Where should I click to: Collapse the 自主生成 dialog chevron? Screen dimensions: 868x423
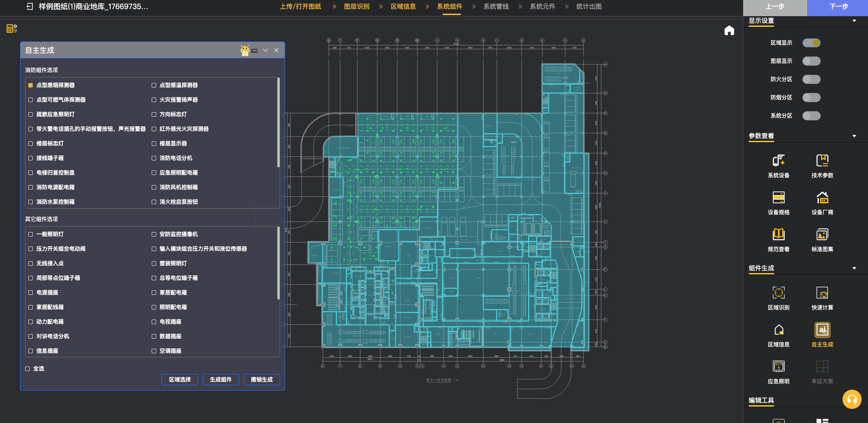pos(266,50)
